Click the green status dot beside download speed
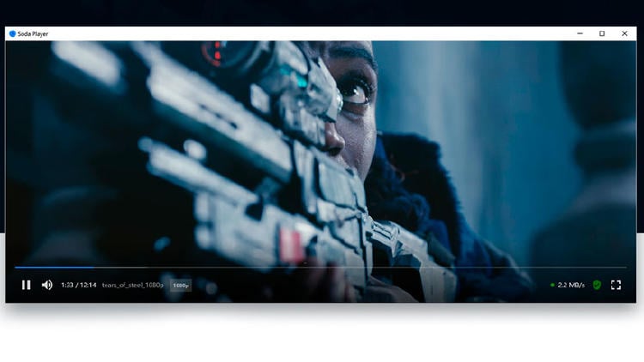 coord(552,285)
